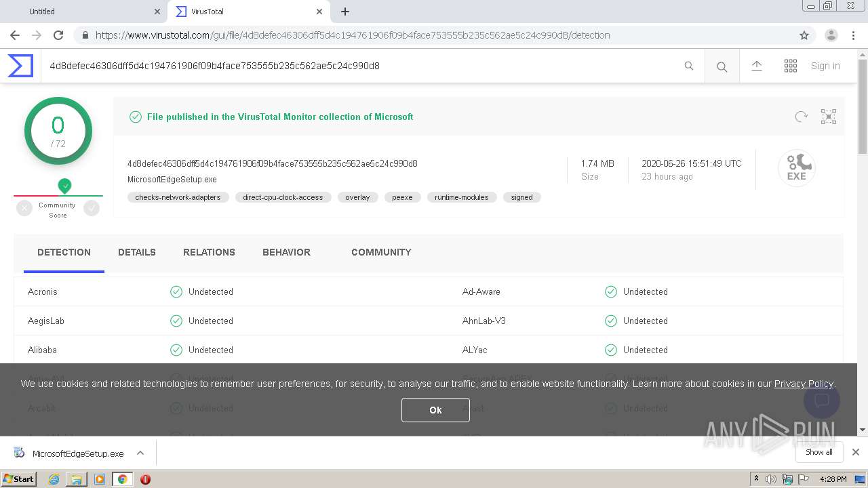Click the peexe tag
This screenshot has width=868, height=488.
tap(402, 197)
